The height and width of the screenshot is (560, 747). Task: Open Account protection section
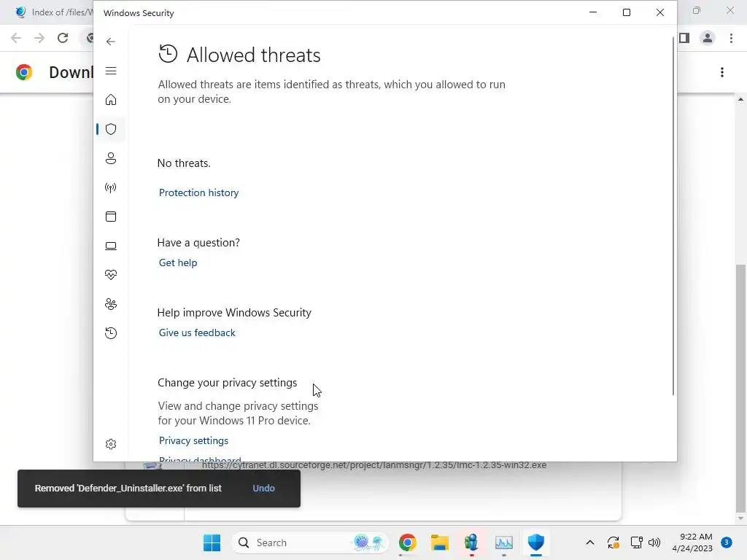[111, 158]
